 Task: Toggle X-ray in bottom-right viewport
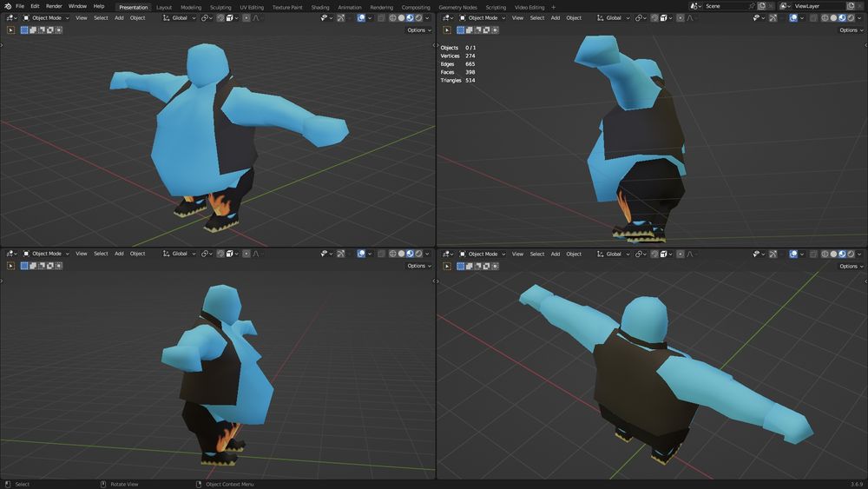pos(814,254)
